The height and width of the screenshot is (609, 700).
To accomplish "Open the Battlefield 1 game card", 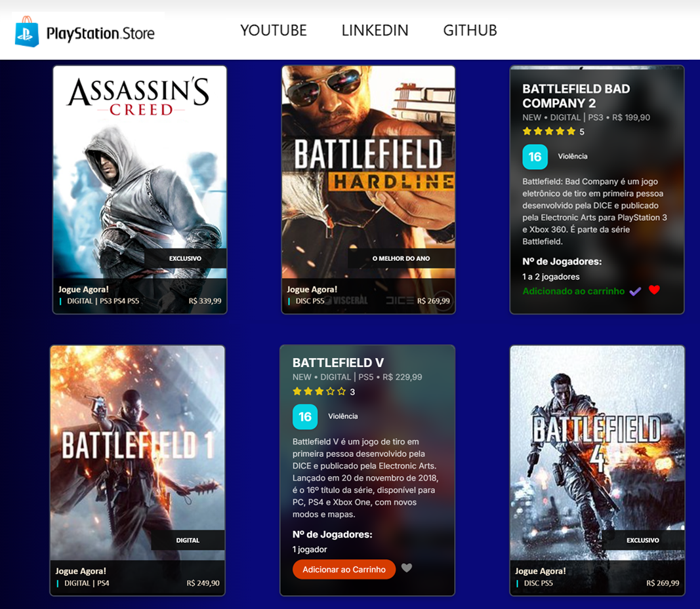I will tap(138, 470).
